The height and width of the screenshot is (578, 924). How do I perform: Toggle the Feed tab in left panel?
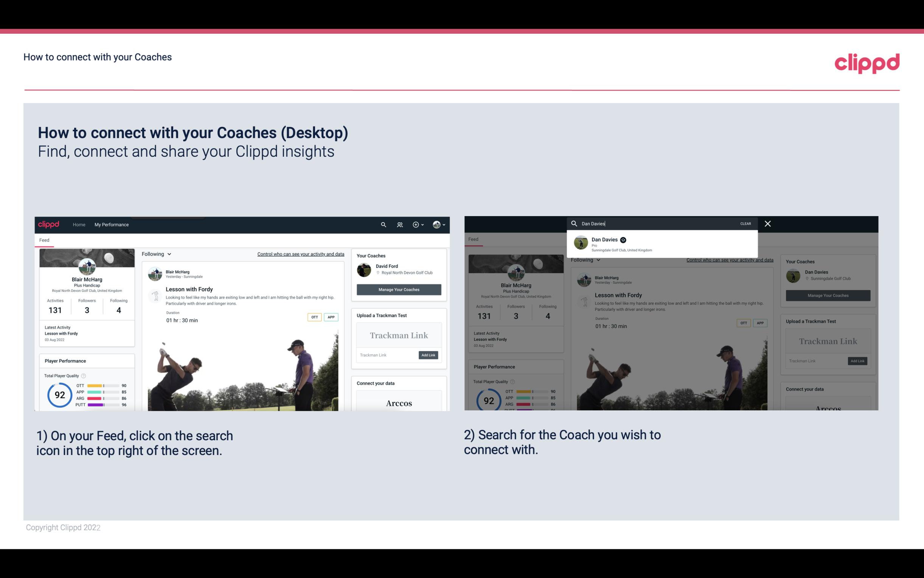coord(45,240)
